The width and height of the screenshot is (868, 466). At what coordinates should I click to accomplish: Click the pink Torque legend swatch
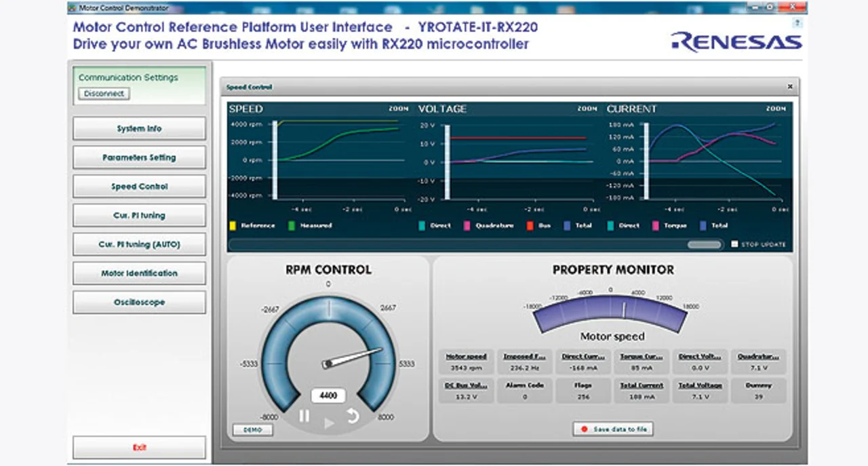656,225
